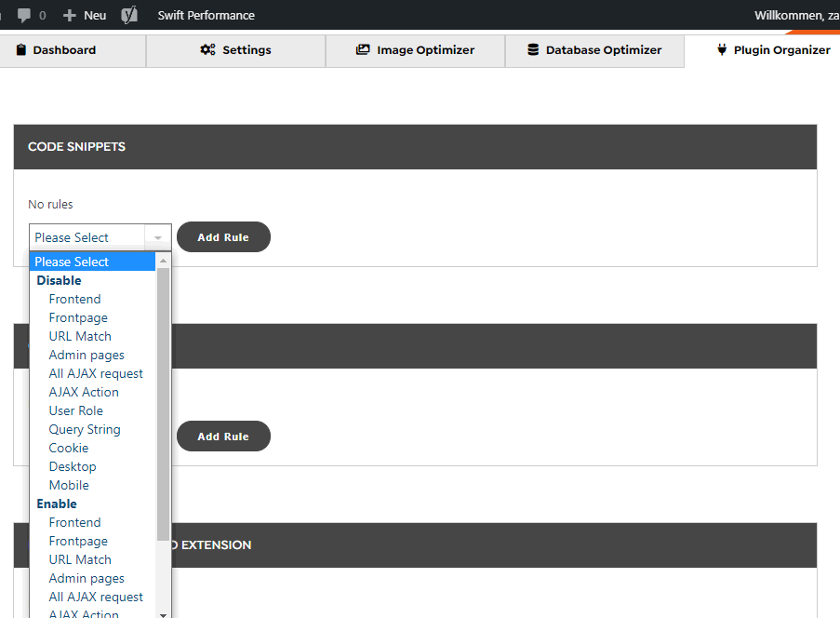
Task: Click the Add Rule button in Code Snippets
Action: point(223,237)
